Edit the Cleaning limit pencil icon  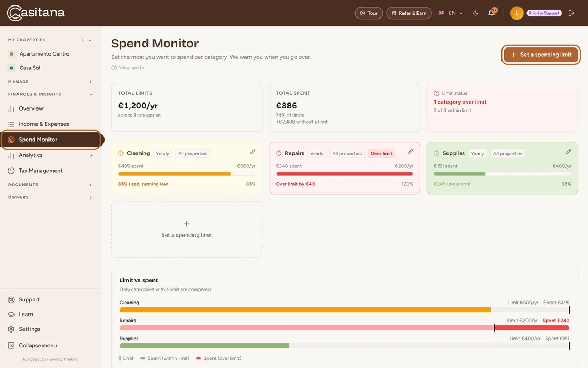coord(253,152)
